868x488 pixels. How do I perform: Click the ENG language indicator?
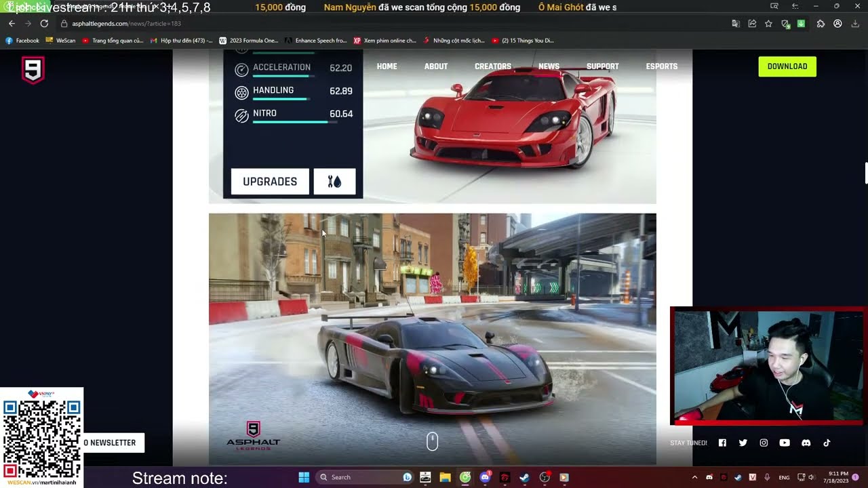coord(784,477)
